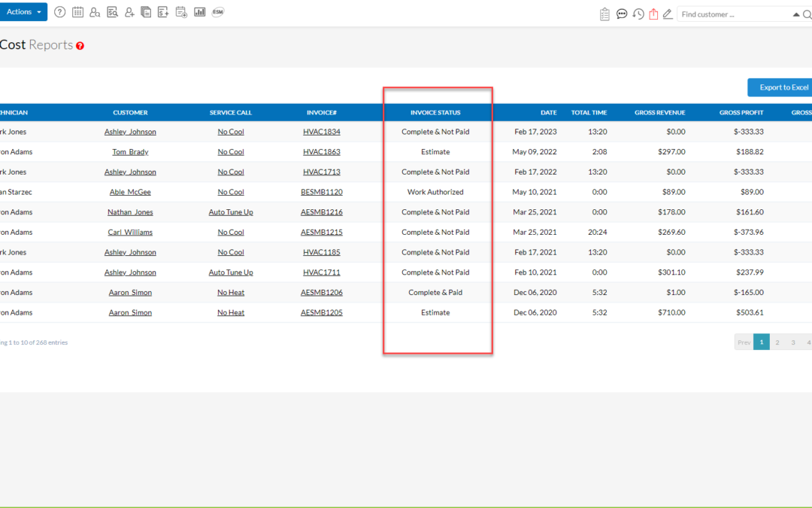
Task: Open customer Tom Brady's link
Action: point(130,151)
